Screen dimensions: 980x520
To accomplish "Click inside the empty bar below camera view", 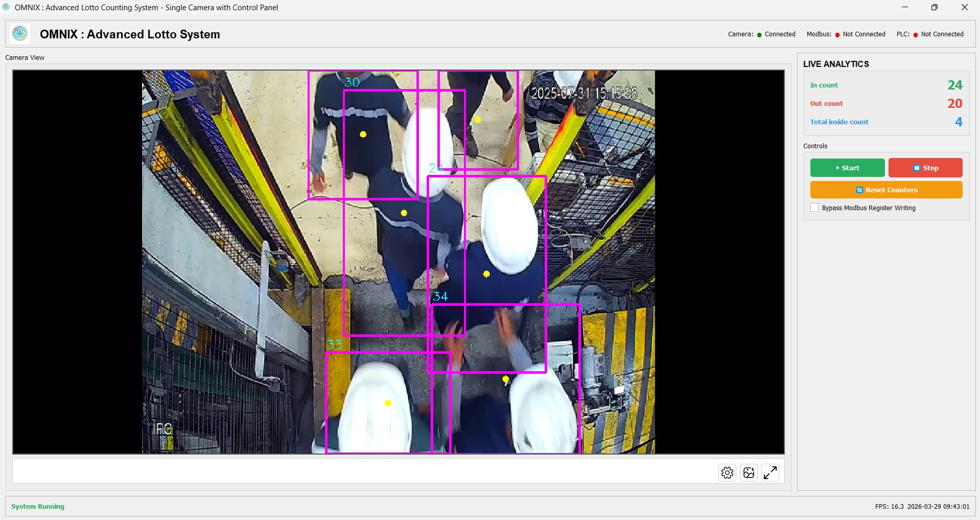I will 358,471.
